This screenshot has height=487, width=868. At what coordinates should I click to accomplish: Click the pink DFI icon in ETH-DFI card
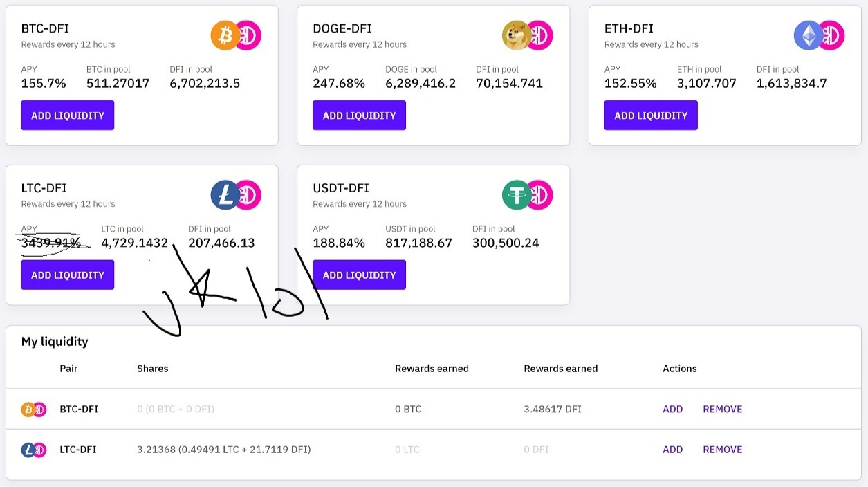point(831,35)
